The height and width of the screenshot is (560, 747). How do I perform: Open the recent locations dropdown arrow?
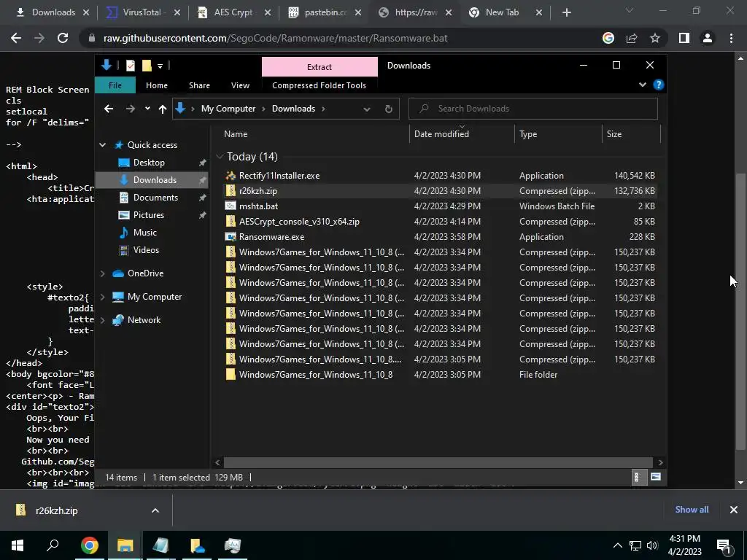coord(147,109)
